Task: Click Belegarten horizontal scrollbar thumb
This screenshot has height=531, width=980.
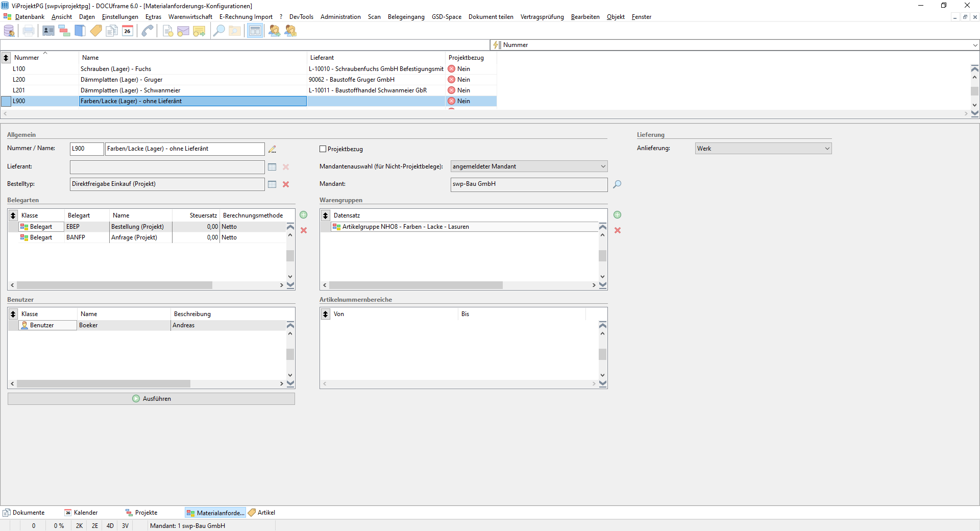Action: click(x=115, y=285)
